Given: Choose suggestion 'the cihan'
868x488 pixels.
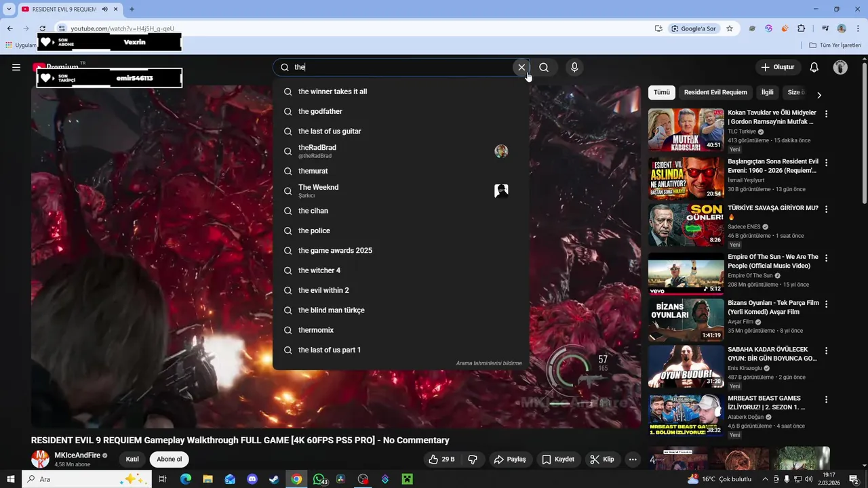Looking at the screenshot, I should [401, 211].
